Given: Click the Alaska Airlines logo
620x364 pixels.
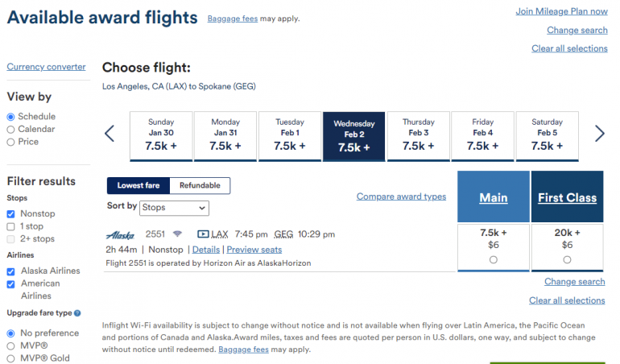Looking at the screenshot, I should pyautogui.click(x=120, y=234).
